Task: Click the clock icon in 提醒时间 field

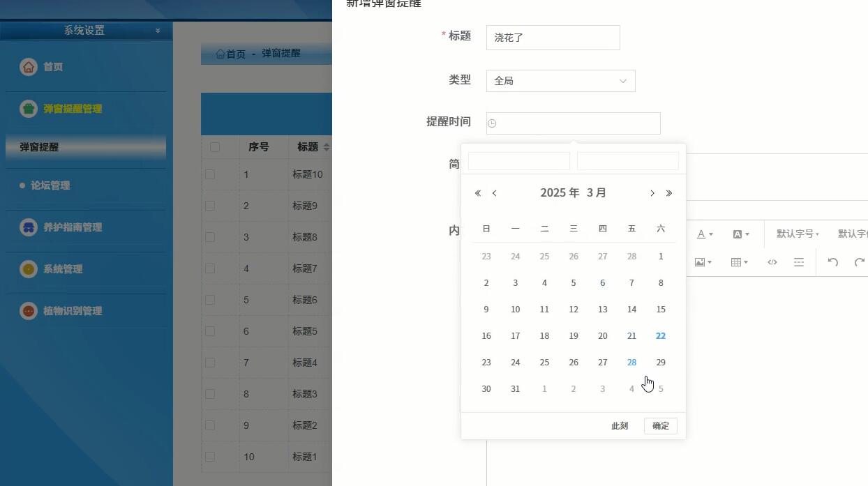Action: tap(491, 123)
